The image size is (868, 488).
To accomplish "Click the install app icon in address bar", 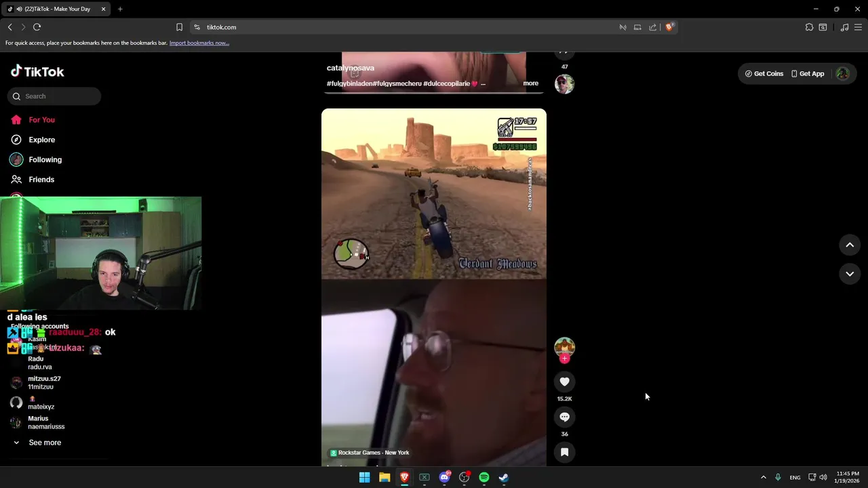I will point(637,27).
